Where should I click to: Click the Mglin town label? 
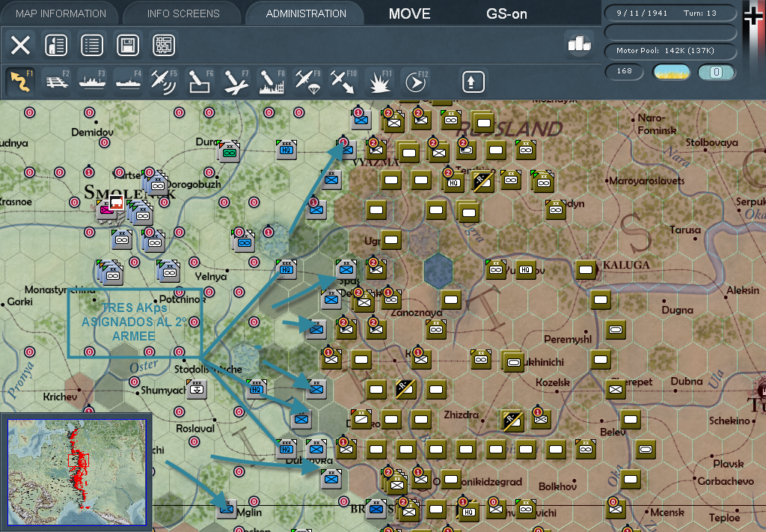[x=249, y=513]
